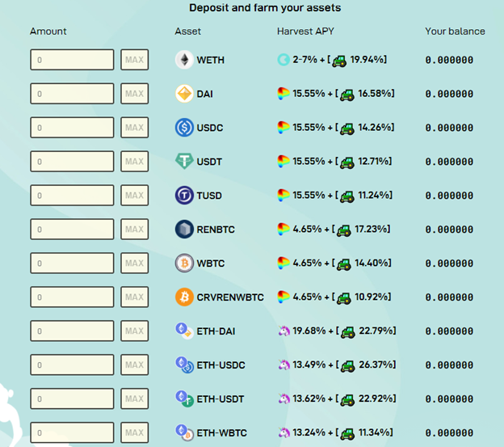Focus the ETH-DAI amount field
This screenshot has height=447, width=504.
pyautogui.click(x=72, y=331)
